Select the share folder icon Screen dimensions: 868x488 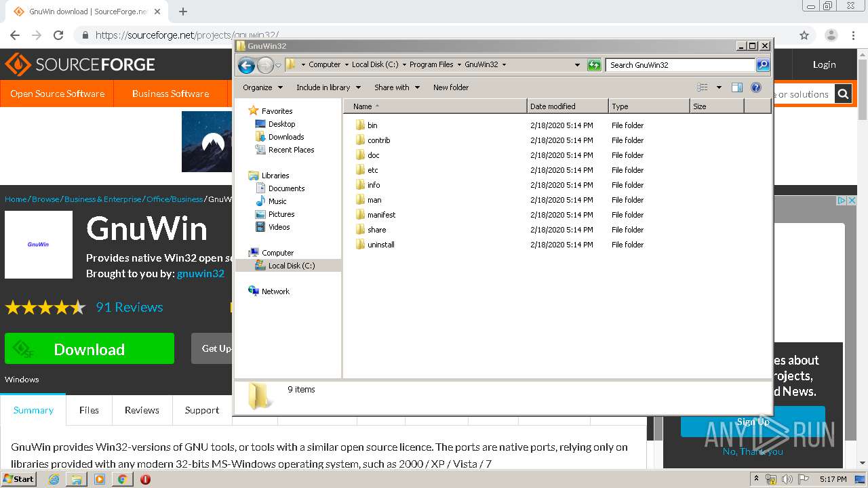360,230
